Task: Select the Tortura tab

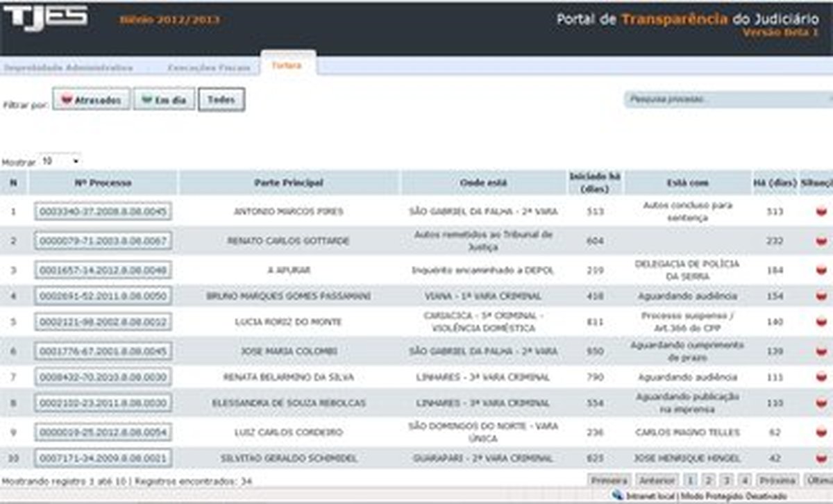Action: coord(287,65)
